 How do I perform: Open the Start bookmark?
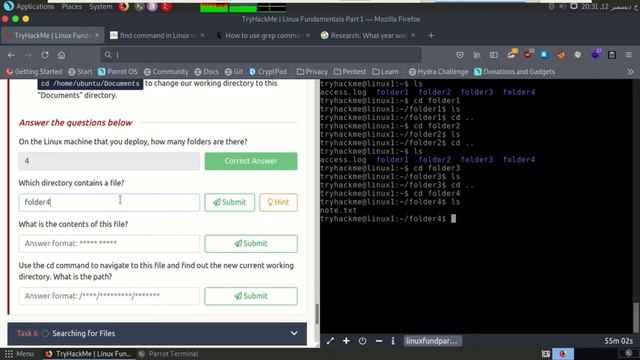tap(80, 72)
